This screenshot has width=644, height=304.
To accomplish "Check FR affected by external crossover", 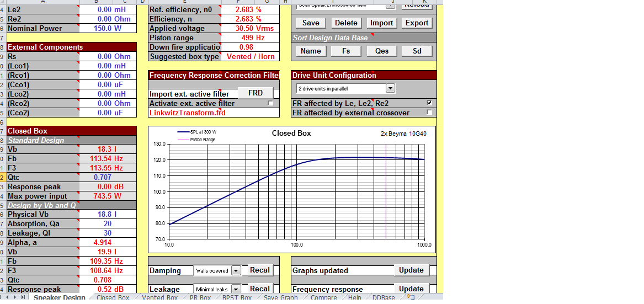I will pyautogui.click(x=429, y=112).
